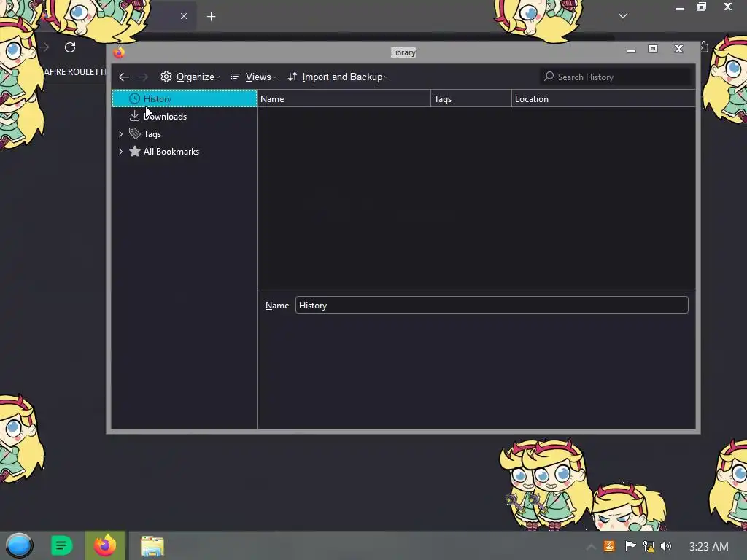The width and height of the screenshot is (747, 560).
Task: Open Start menu orb on taskbar
Action: [19, 545]
